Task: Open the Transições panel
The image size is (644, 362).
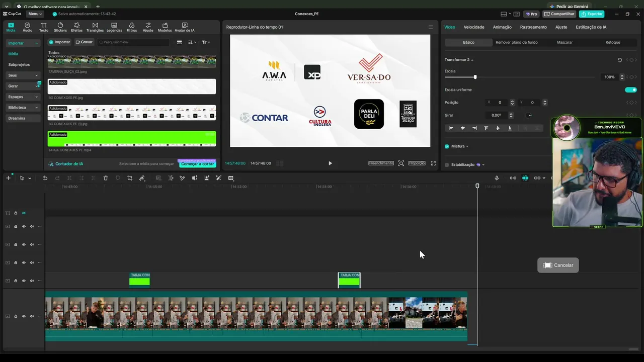Action: tap(95, 27)
